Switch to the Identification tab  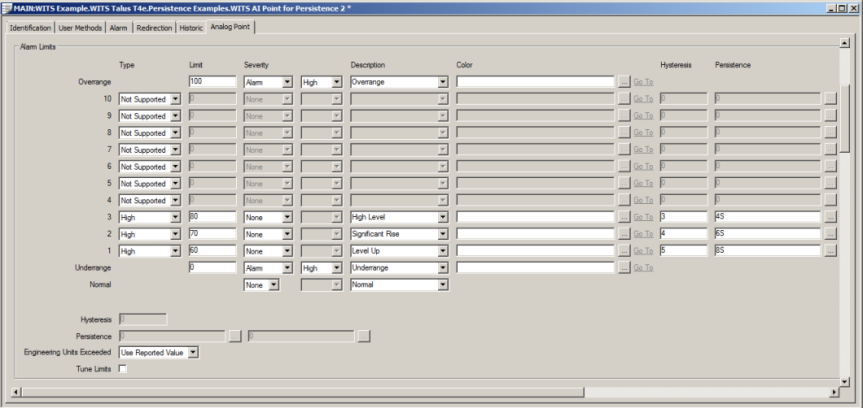[30, 27]
